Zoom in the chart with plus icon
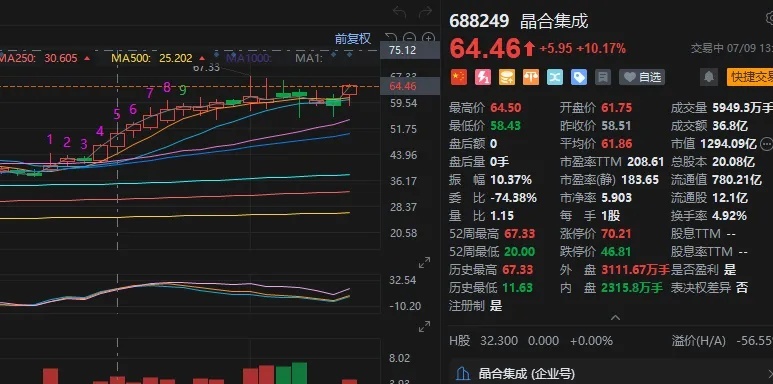This screenshot has height=384, width=773. 428,38
